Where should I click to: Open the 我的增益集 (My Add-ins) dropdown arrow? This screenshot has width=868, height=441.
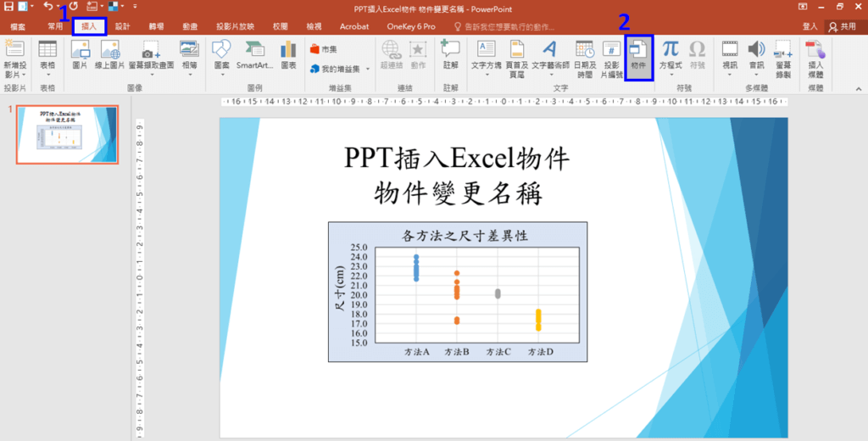pyautogui.click(x=367, y=69)
